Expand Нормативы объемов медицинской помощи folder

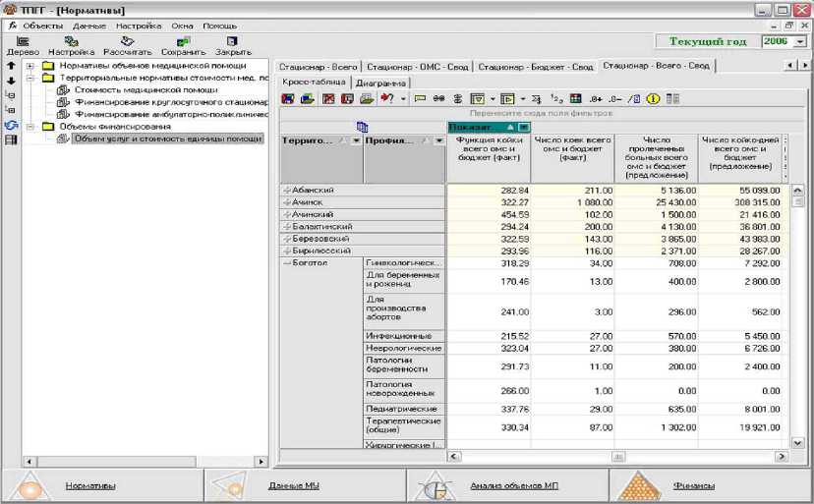(30, 66)
